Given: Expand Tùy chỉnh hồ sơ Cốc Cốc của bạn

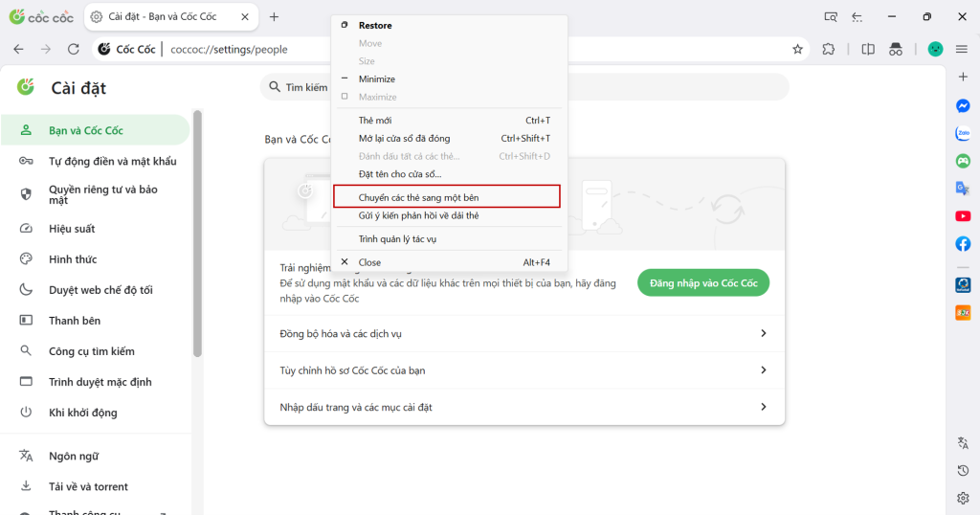Looking at the screenshot, I should click(524, 370).
